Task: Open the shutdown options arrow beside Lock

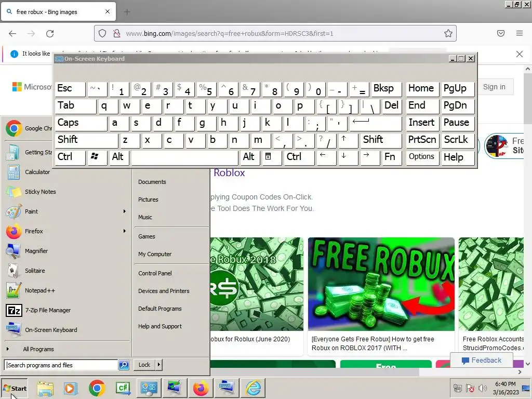Action: pyautogui.click(x=159, y=365)
